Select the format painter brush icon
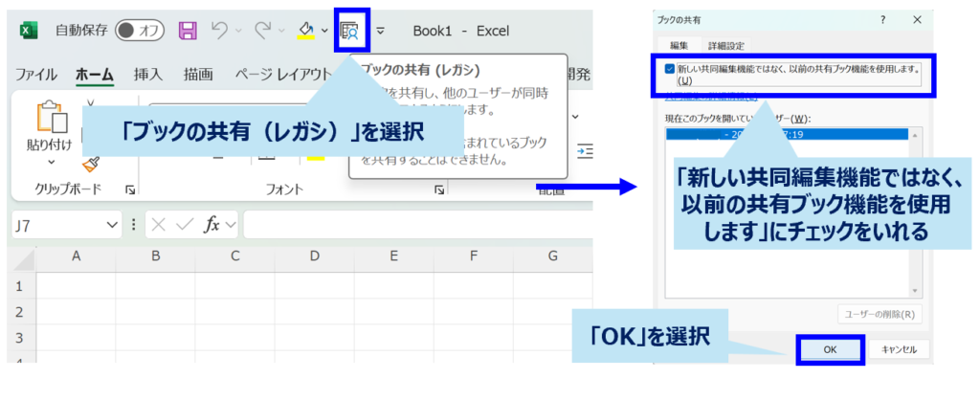This screenshot has height=401, width=980. [x=92, y=165]
